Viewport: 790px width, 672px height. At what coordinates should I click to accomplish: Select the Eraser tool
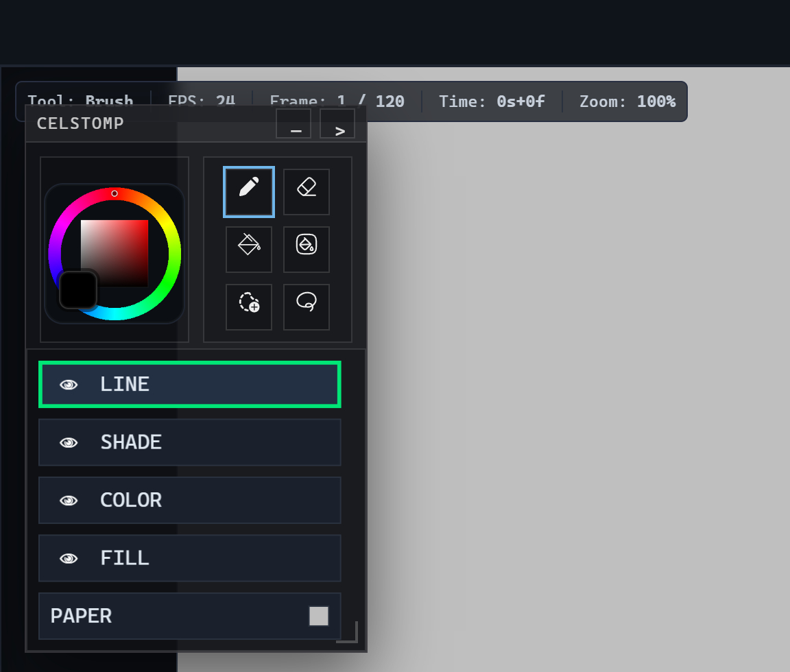click(x=307, y=192)
